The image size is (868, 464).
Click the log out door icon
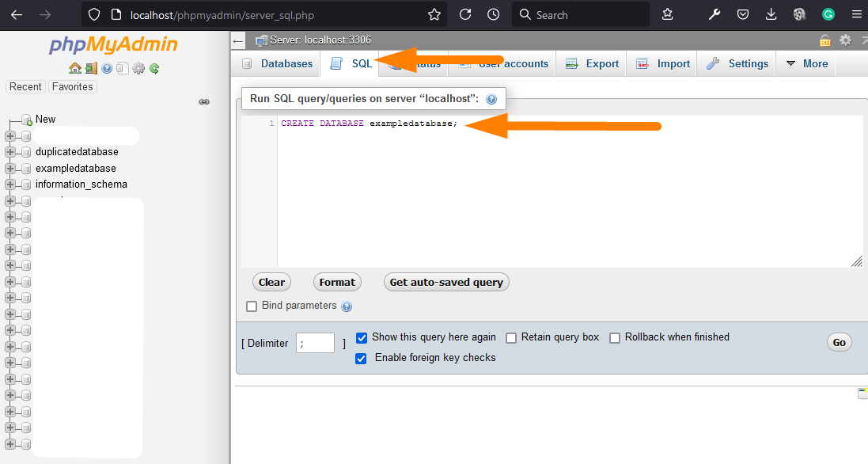coord(91,68)
